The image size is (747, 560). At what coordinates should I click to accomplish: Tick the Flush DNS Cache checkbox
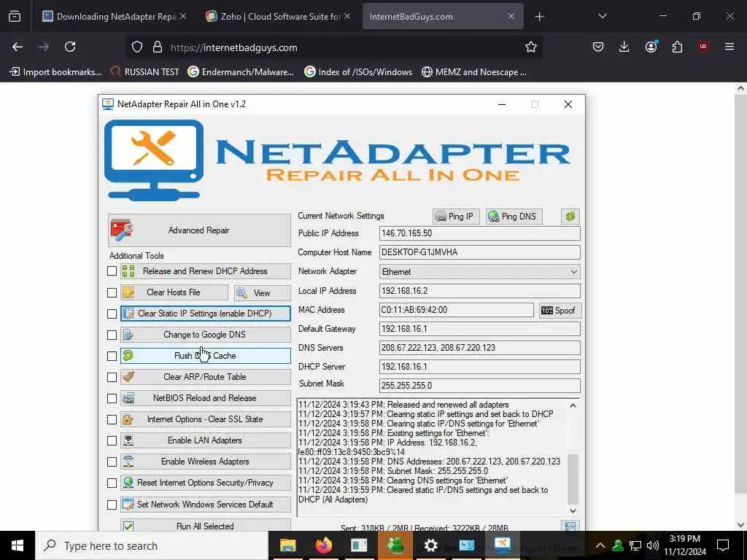click(112, 356)
